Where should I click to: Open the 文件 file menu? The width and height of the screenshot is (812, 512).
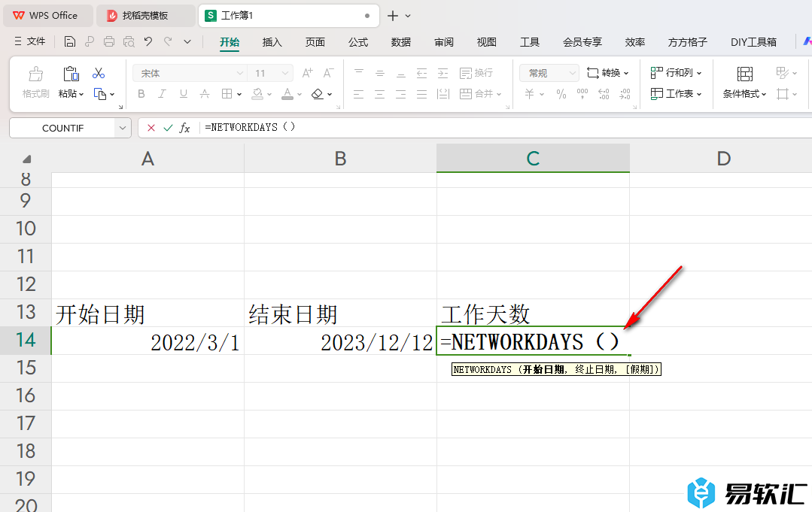click(30, 41)
